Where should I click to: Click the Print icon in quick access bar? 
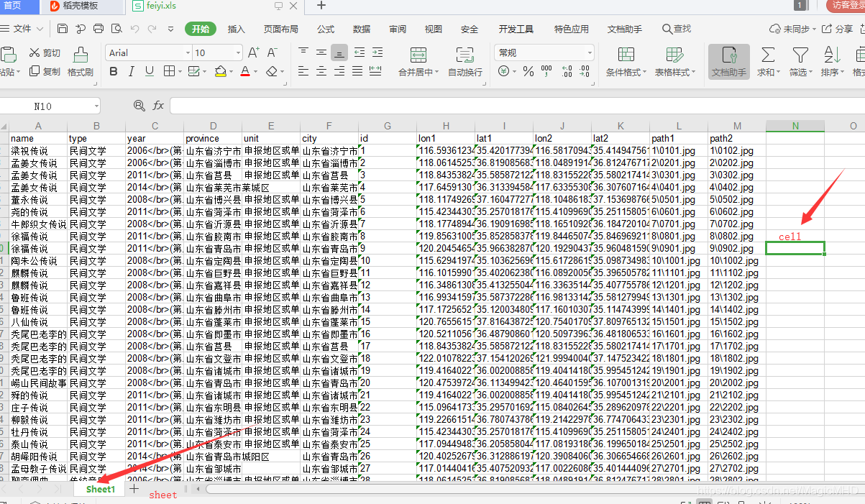click(99, 29)
